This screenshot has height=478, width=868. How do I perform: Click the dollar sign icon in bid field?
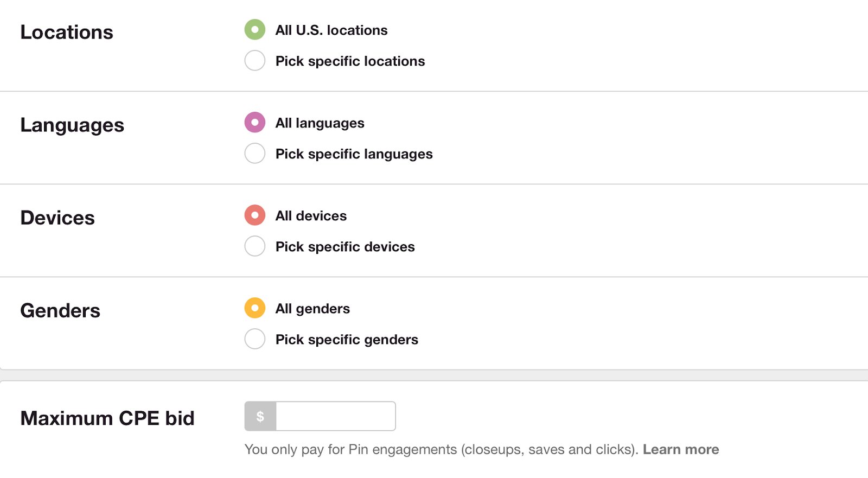[x=260, y=416]
